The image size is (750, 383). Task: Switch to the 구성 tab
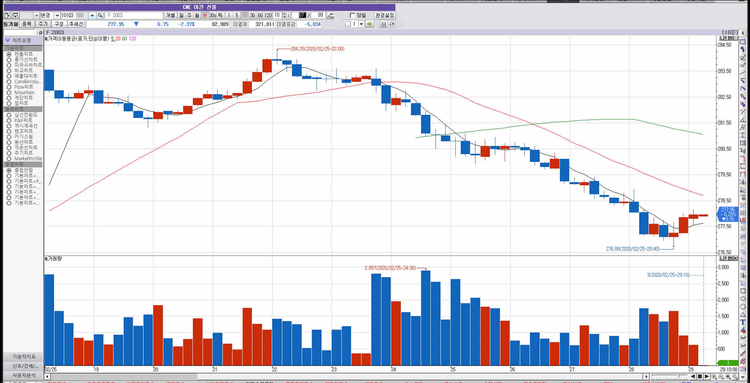point(59,24)
